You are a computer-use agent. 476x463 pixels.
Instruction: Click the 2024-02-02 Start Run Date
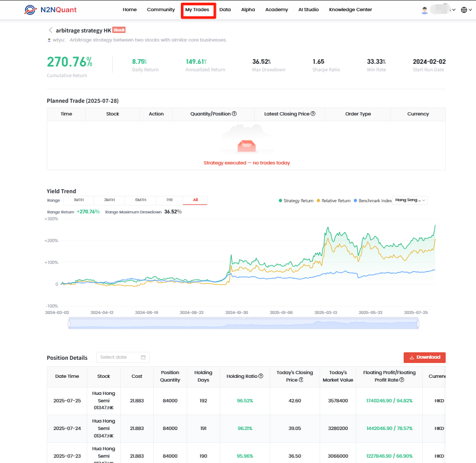pyautogui.click(x=429, y=62)
